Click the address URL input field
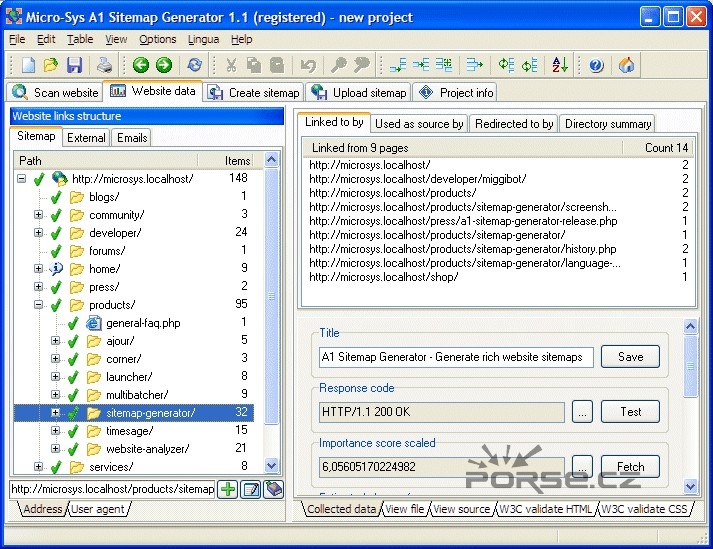 click(112, 489)
